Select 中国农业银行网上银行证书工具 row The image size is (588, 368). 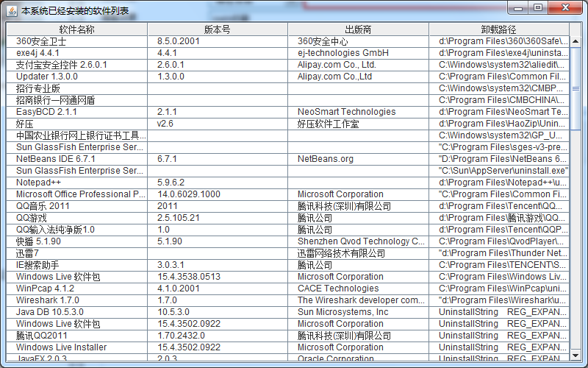288,135
